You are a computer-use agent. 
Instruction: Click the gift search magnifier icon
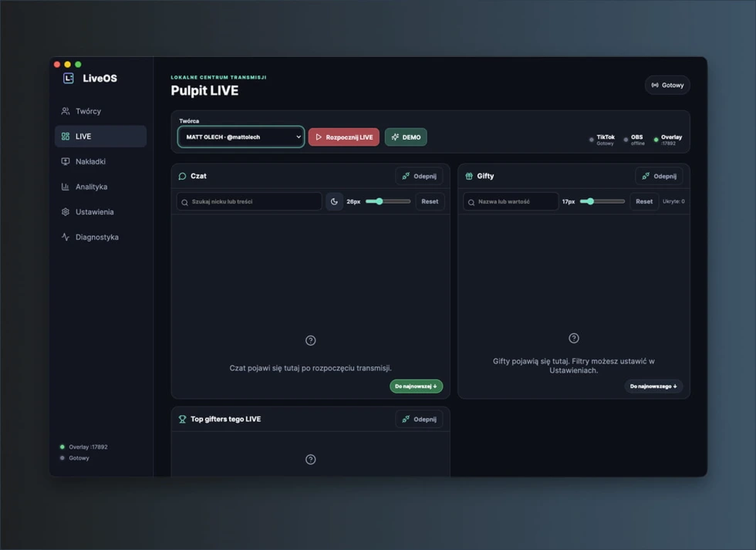(471, 202)
